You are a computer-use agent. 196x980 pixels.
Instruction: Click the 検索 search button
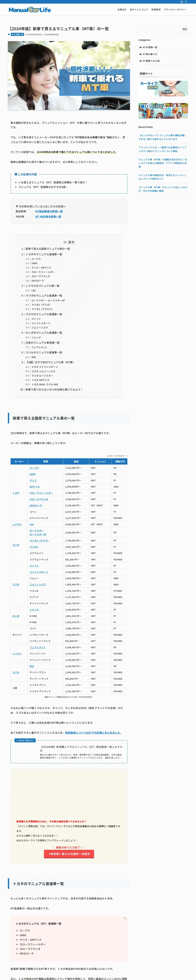(x=185, y=29)
